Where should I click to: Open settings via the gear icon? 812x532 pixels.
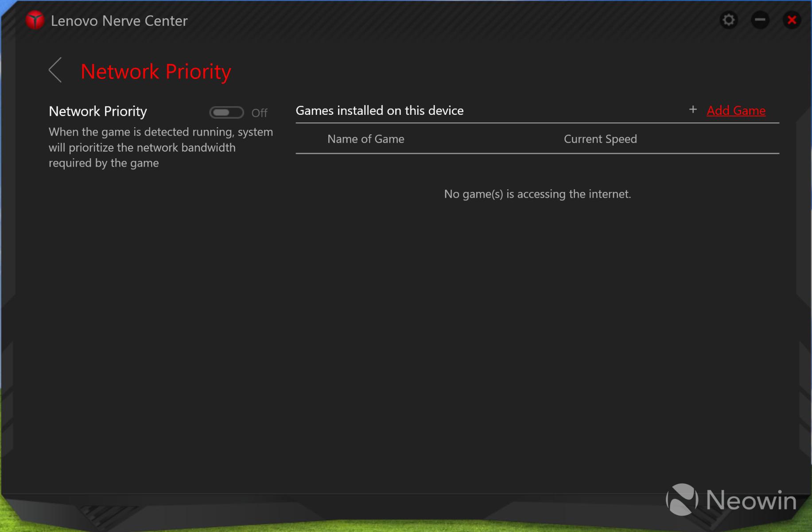[729, 20]
